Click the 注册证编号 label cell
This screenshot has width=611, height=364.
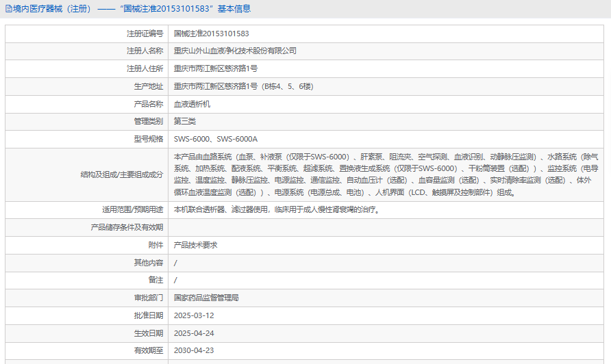click(145, 34)
